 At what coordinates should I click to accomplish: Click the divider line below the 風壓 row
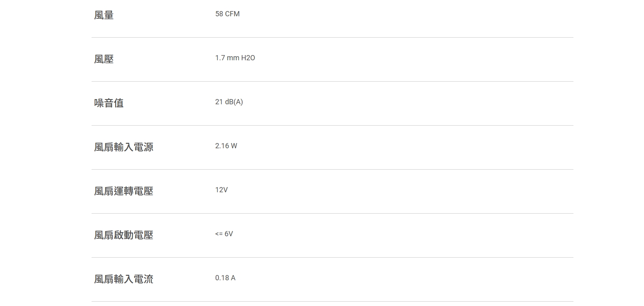[x=332, y=82]
